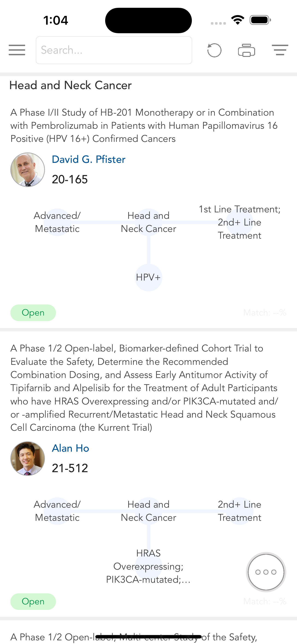Tap the 1st Line Treatment node
The height and width of the screenshot is (644, 297).
(239, 222)
